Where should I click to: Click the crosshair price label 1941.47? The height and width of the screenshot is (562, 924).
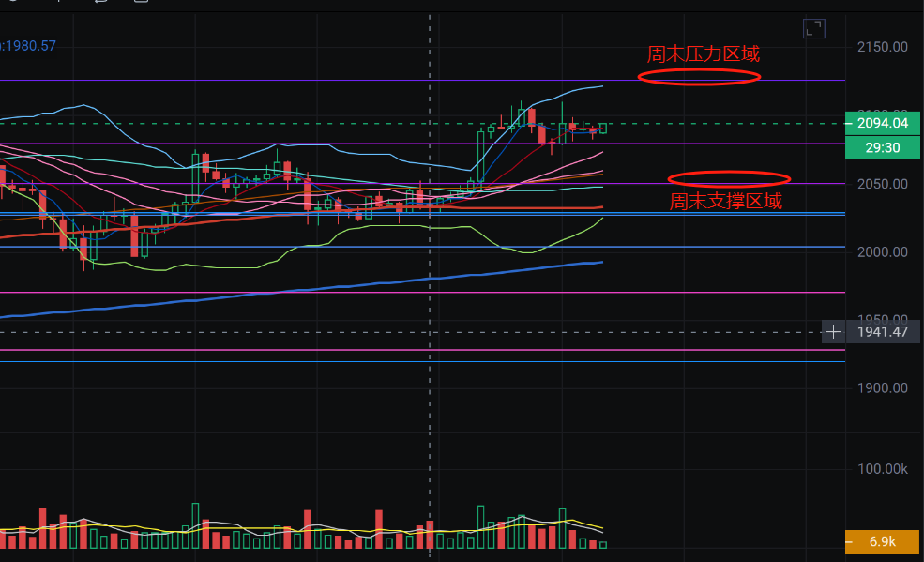pyautogui.click(x=882, y=332)
